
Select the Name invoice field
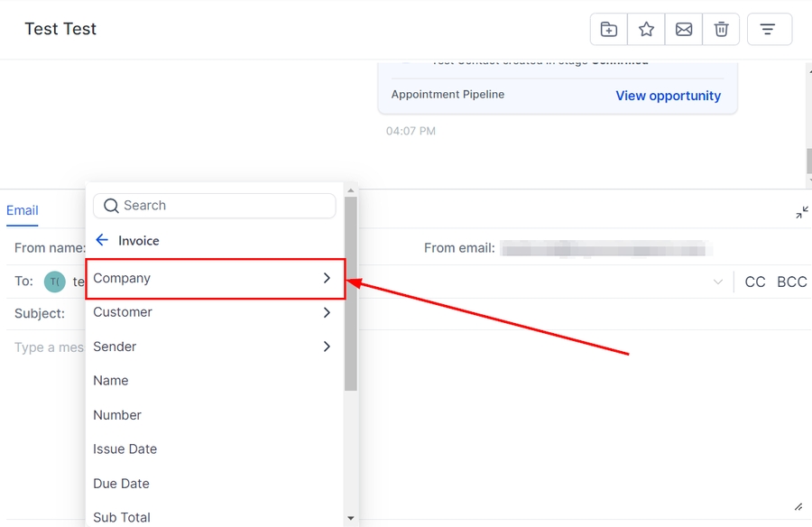click(x=111, y=381)
